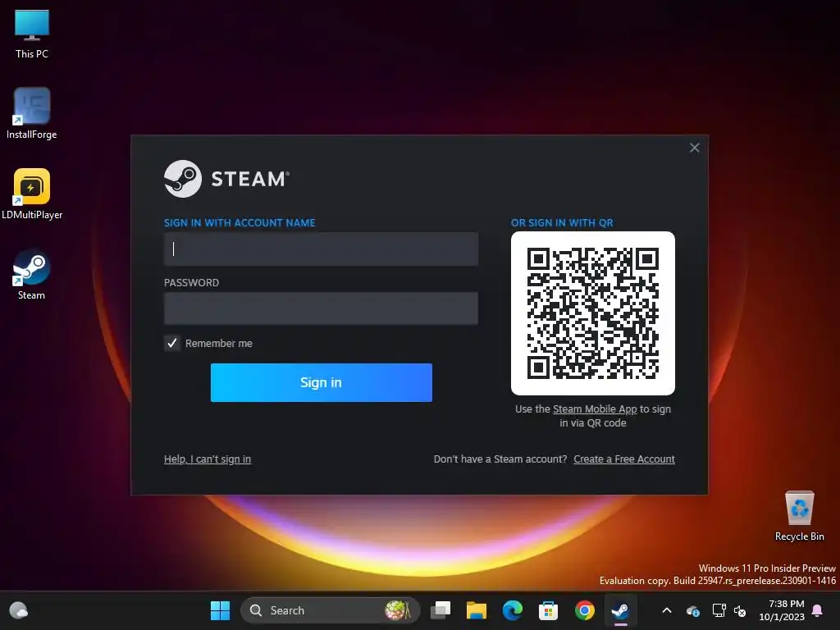Open the weather widget on the taskbar
The width and height of the screenshot is (840, 630).
(19, 610)
